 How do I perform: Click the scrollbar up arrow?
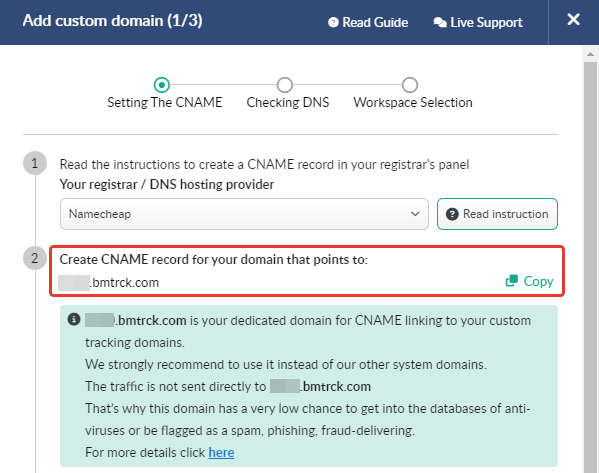click(x=590, y=54)
